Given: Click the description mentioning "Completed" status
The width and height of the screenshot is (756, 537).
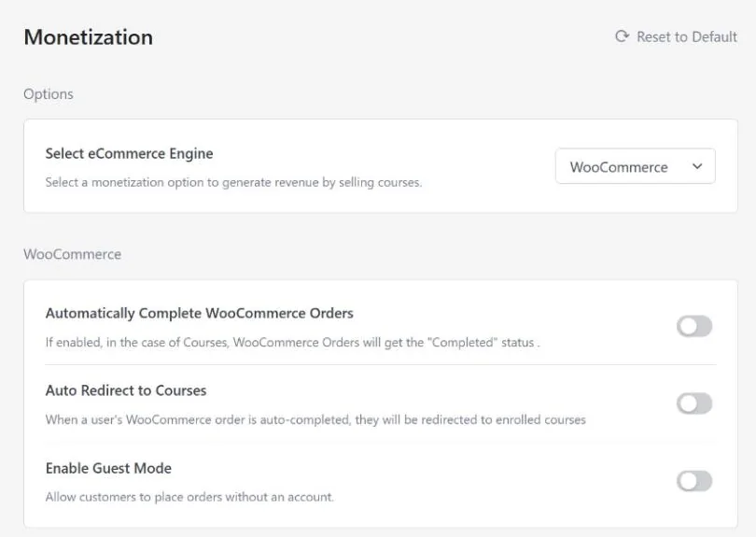Looking at the screenshot, I should point(293,343).
